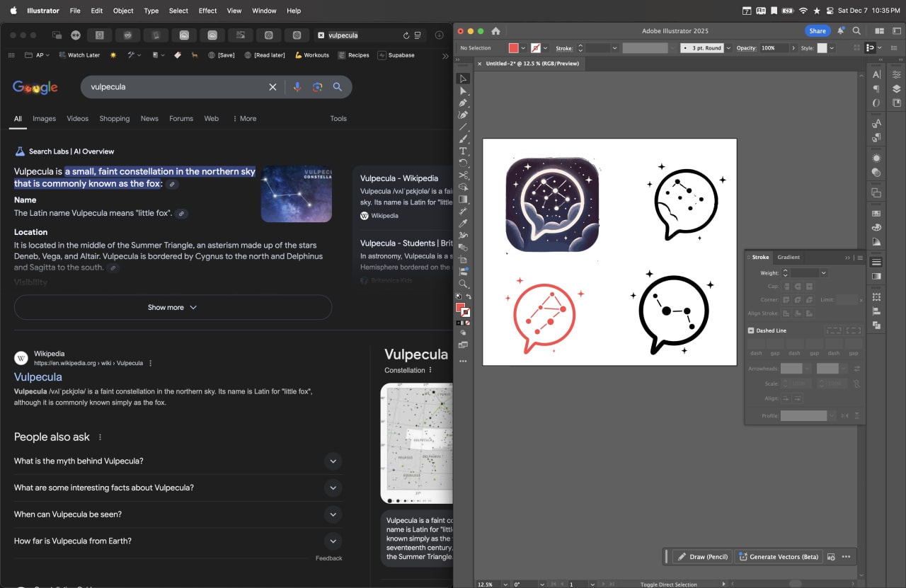Enable the Dashed Line checkbox
The width and height of the screenshot is (906, 588).
tap(751, 330)
